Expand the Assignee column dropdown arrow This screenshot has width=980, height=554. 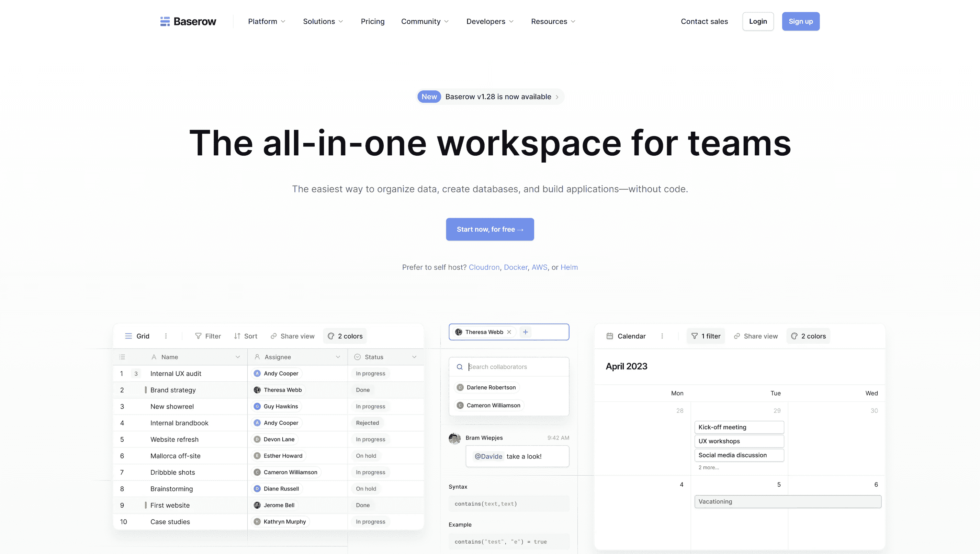[x=338, y=357]
